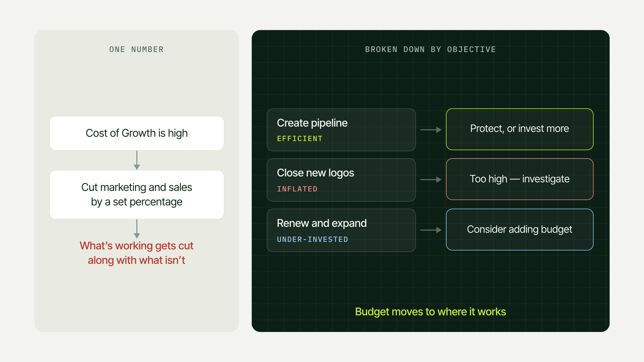Click arrow next to Close new logos card
The width and height of the screenshot is (644, 362).
tap(431, 180)
